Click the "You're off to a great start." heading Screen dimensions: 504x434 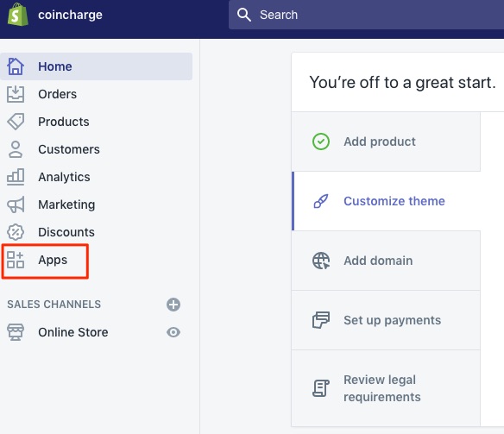pyautogui.click(x=402, y=83)
